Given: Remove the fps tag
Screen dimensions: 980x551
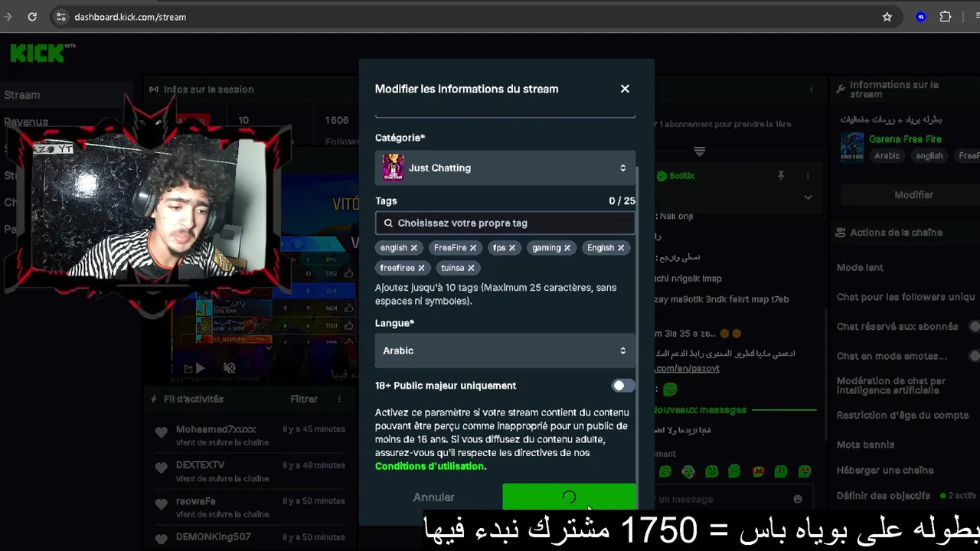Looking at the screenshot, I should 512,248.
